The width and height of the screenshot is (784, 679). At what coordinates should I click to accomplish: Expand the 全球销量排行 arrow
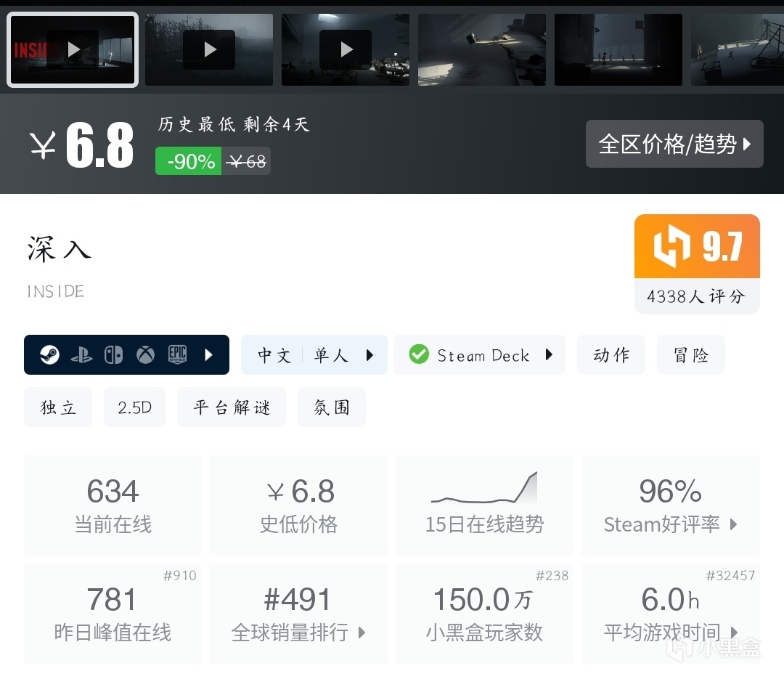(362, 633)
